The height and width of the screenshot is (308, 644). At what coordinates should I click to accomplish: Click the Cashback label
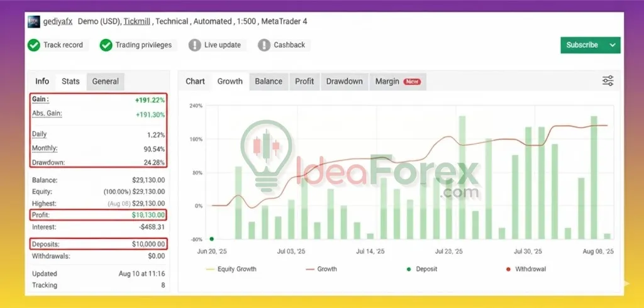(x=289, y=45)
